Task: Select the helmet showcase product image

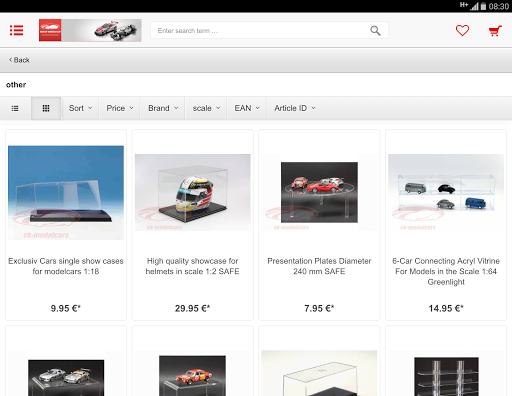Action: (x=192, y=192)
